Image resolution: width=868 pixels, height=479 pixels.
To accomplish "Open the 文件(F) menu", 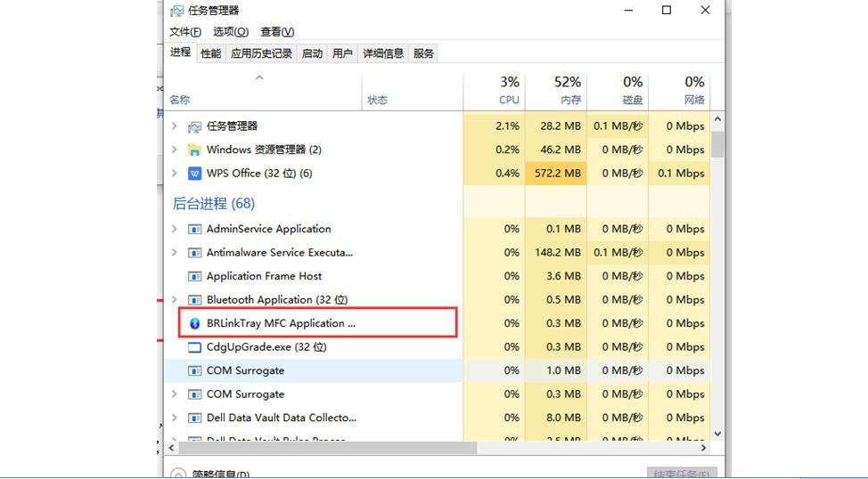I will (185, 32).
